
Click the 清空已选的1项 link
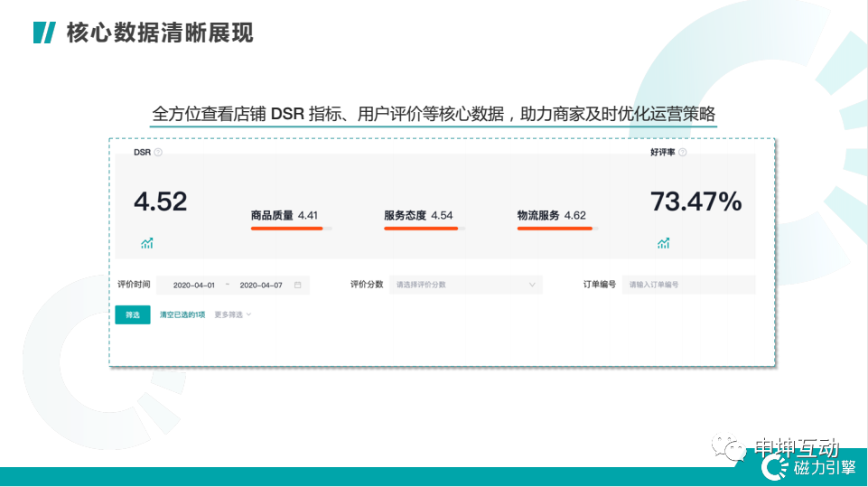pyautogui.click(x=182, y=314)
